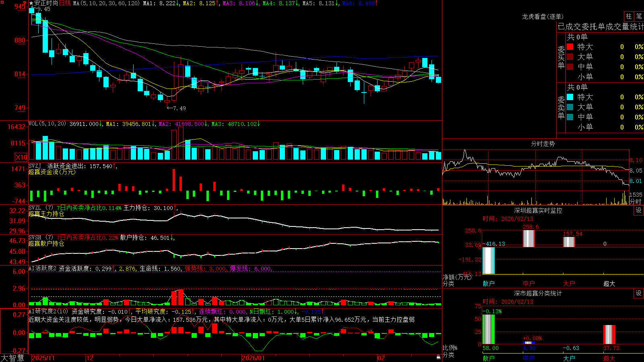
Task: Click the 散户 58.00 ratio bar
Action: click(x=489, y=329)
